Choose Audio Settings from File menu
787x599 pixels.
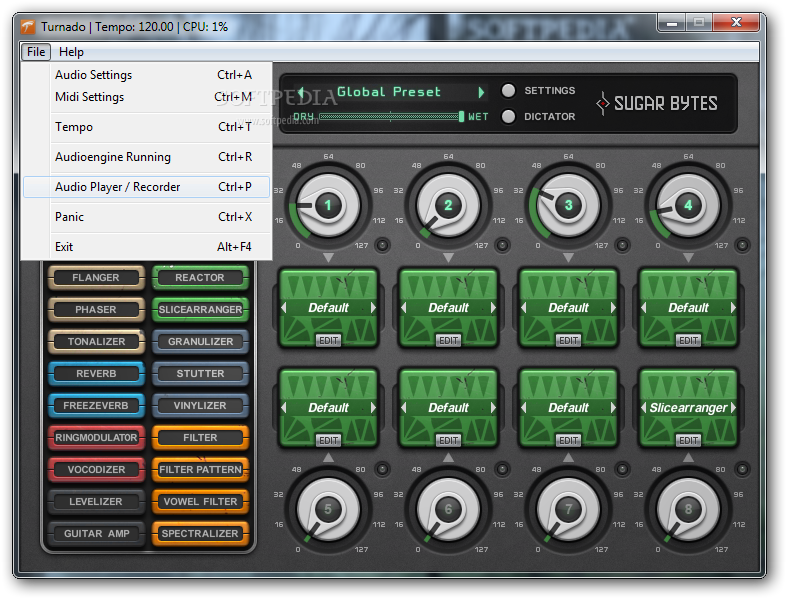[x=147, y=75]
